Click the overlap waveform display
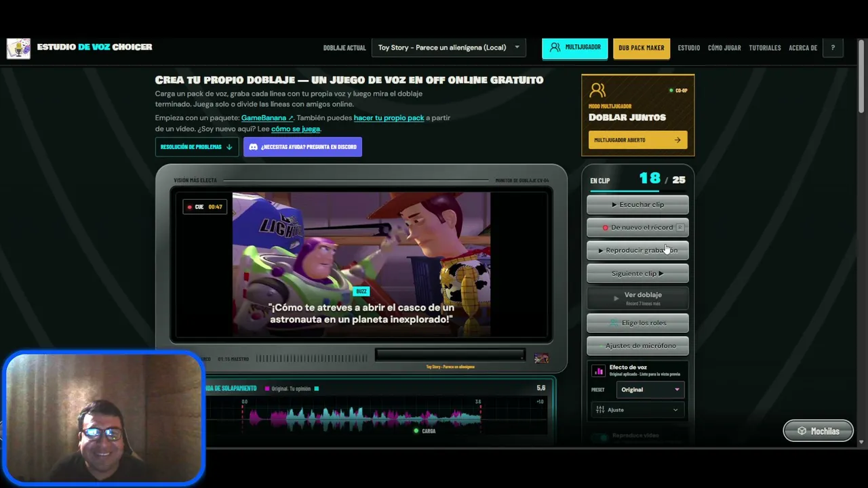 point(376,415)
